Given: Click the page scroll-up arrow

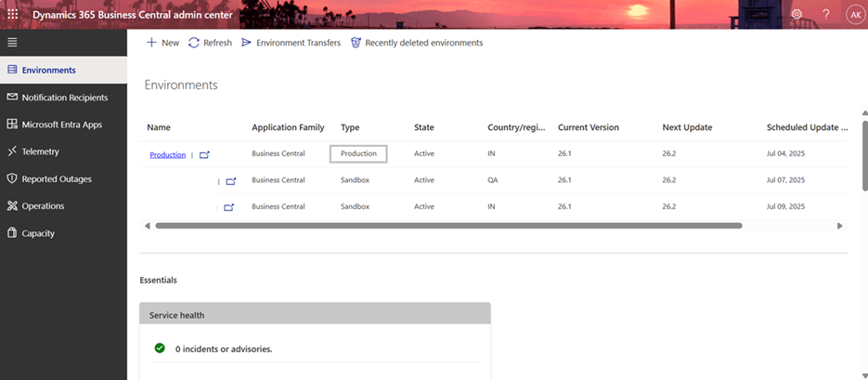Looking at the screenshot, I should tap(864, 113).
